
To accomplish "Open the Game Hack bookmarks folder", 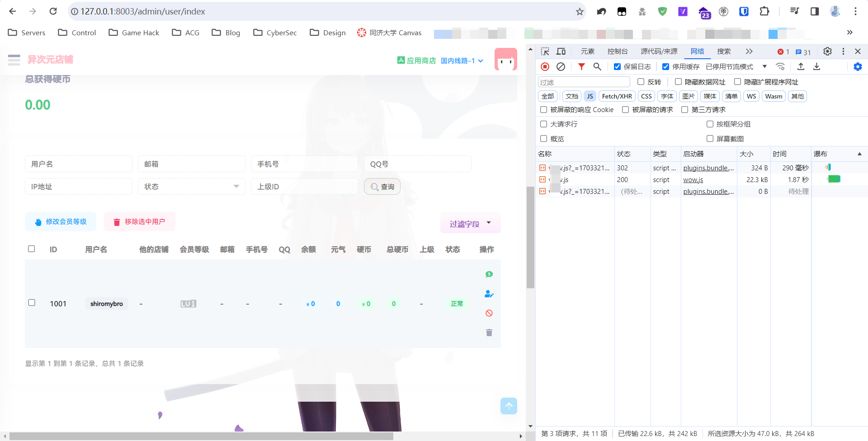I will pyautogui.click(x=134, y=33).
